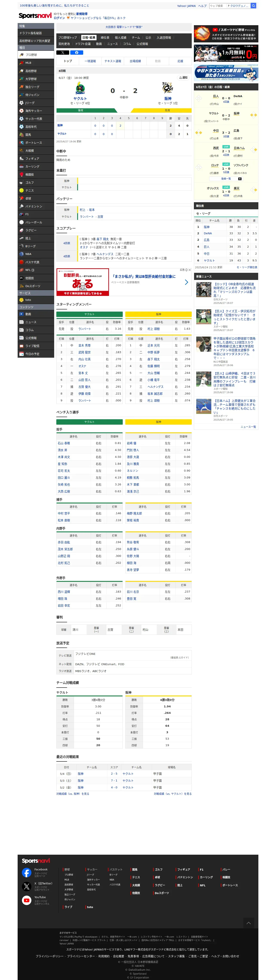Click the テニス tennis ball icon
The image size is (276, 980).
point(22,191)
